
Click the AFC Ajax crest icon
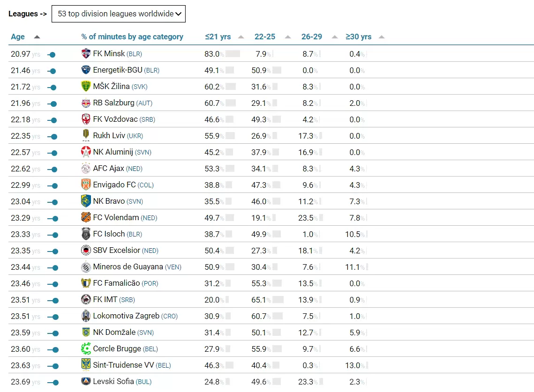point(86,169)
